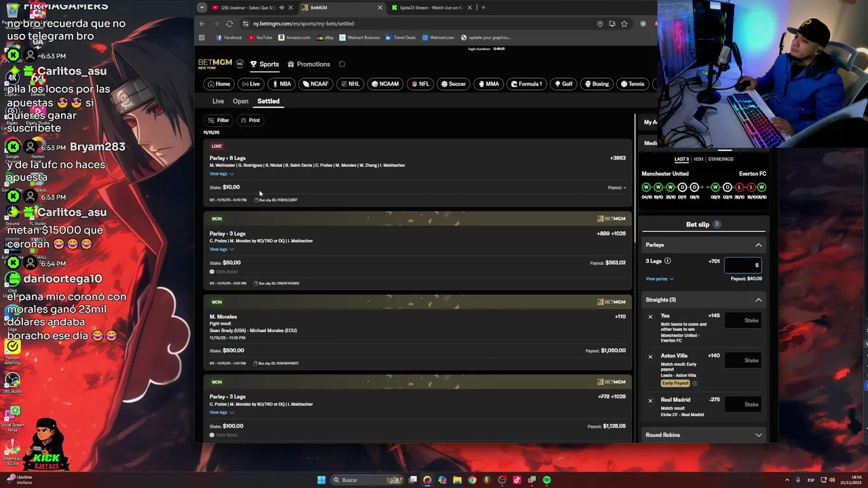Viewport: 868px width, 488px height.
Task: Open the Promotions main menu
Action: pyautogui.click(x=309, y=64)
